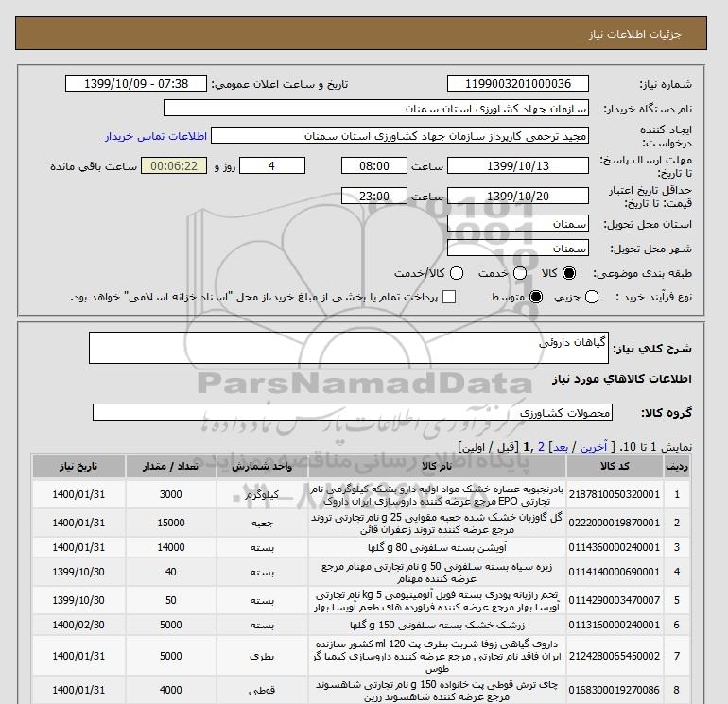Click the delivery province field سمنان
This screenshot has height=704, width=728.
pos(518,224)
